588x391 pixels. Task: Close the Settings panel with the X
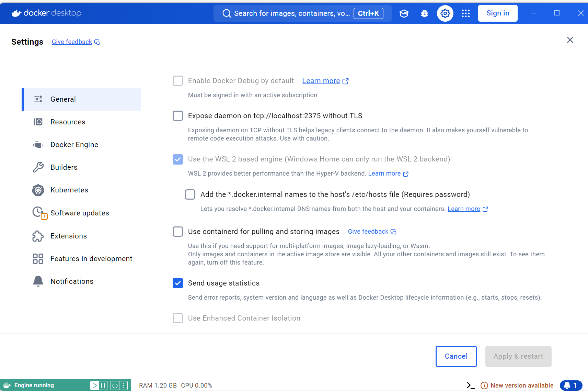(x=570, y=40)
